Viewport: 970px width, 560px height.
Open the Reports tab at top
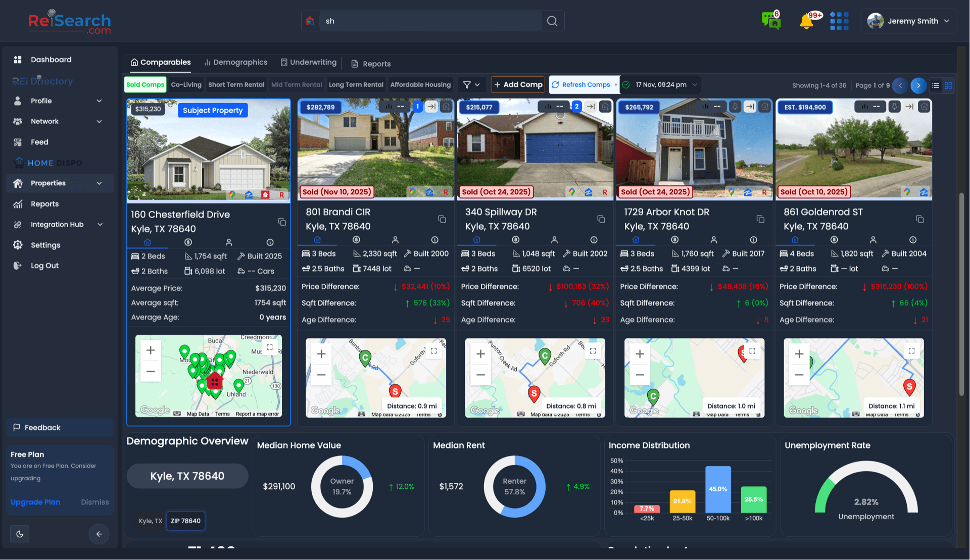coord(371,64)
